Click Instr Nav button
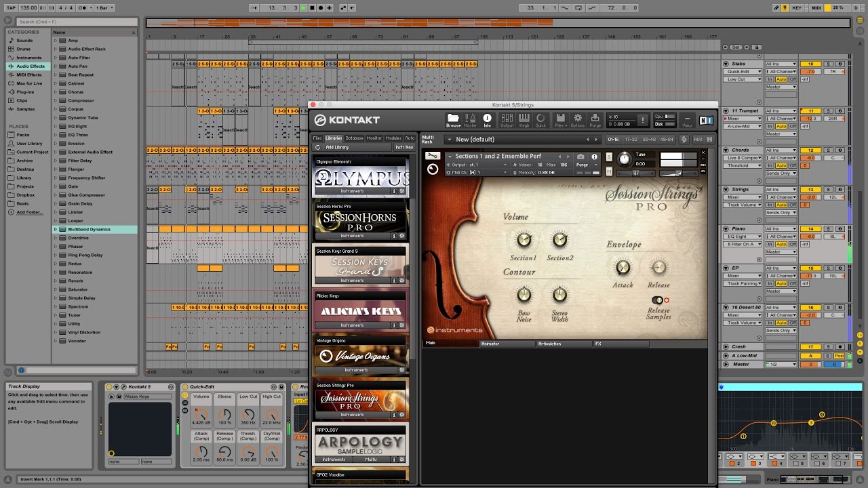The height and width of the screenshot is (488, 868). 404,147
